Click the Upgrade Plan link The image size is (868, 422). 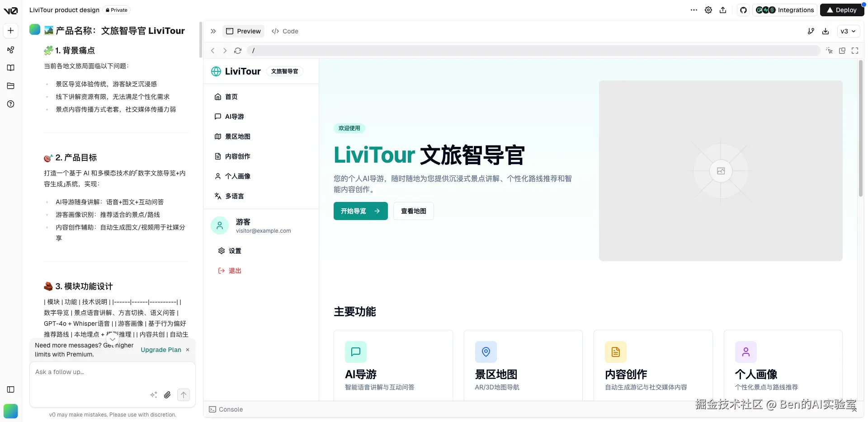pyautogui.click(x=161, y=350)
